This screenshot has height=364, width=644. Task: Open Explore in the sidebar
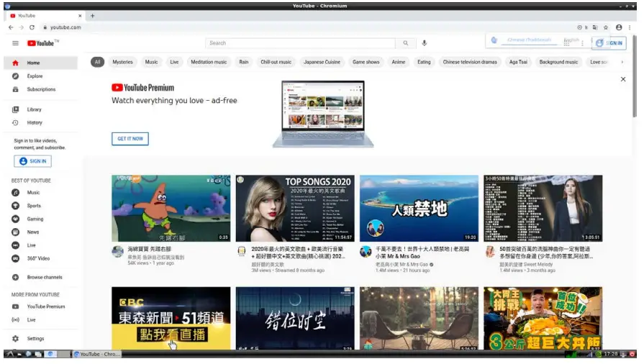[x=35, y=76]
